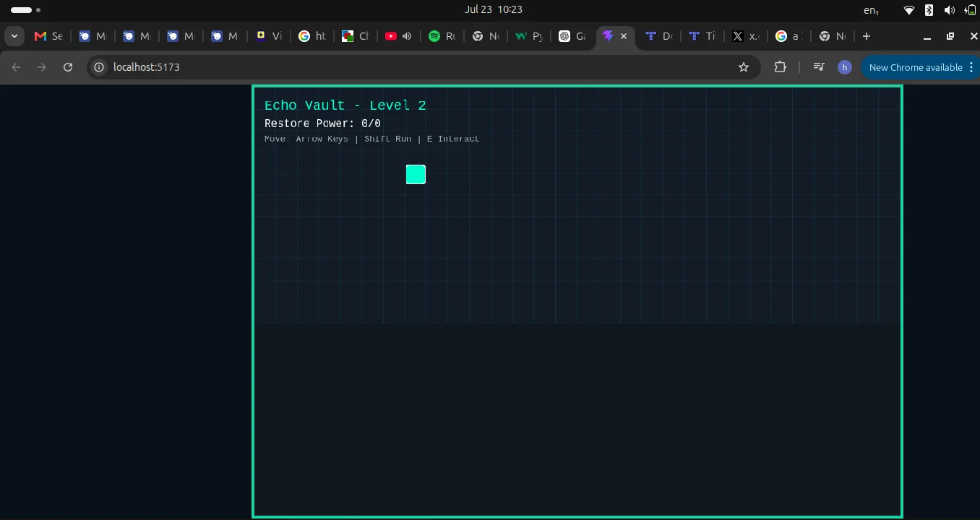The width and height of the screenshot is (980, 520).
Task: View site information for localhost
Action: [x=100, y=67]
